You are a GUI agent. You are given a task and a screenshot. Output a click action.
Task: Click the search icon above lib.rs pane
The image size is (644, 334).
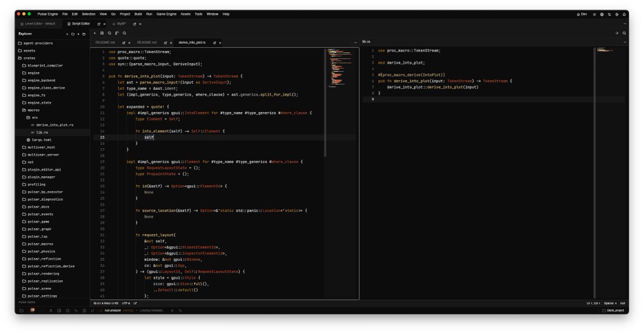click(x=624, y=33)
